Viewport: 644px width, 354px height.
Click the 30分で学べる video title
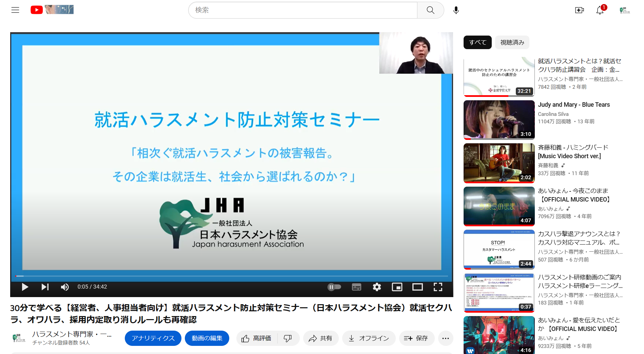pos(231,314)
